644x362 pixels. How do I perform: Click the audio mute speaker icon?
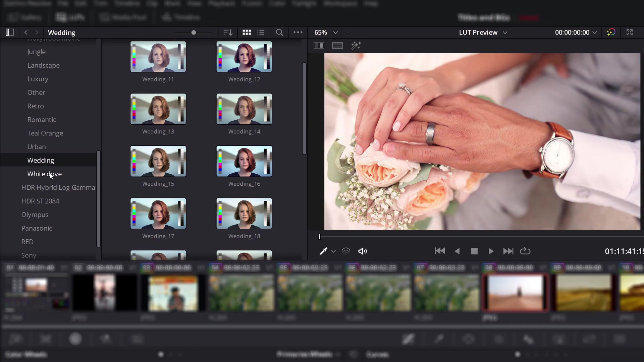pos(362,251)
